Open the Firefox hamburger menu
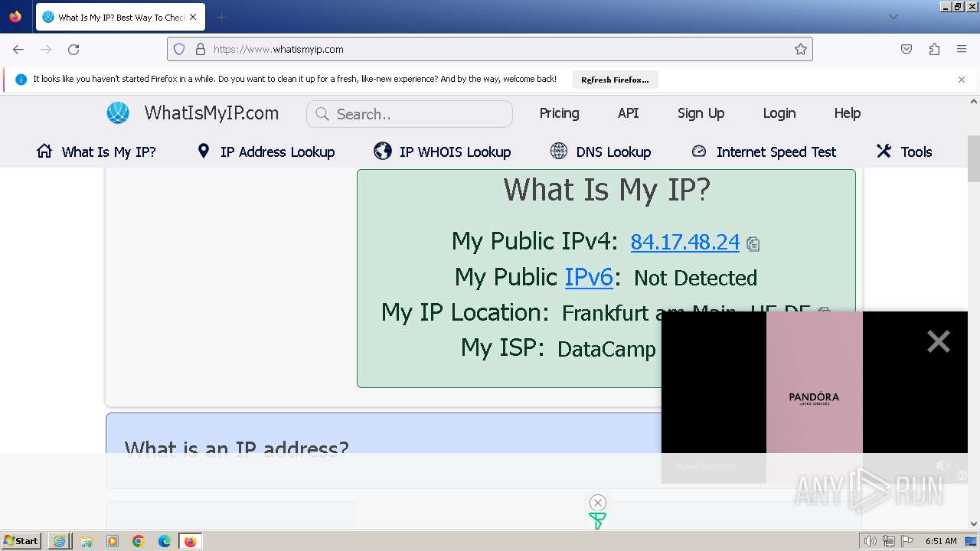 tap(962, 49)
